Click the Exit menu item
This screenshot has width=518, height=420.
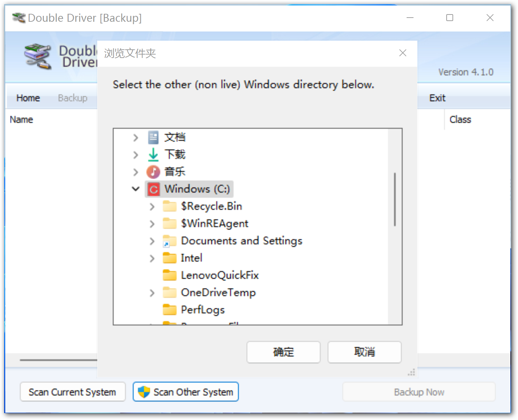[x=437, y=98]
